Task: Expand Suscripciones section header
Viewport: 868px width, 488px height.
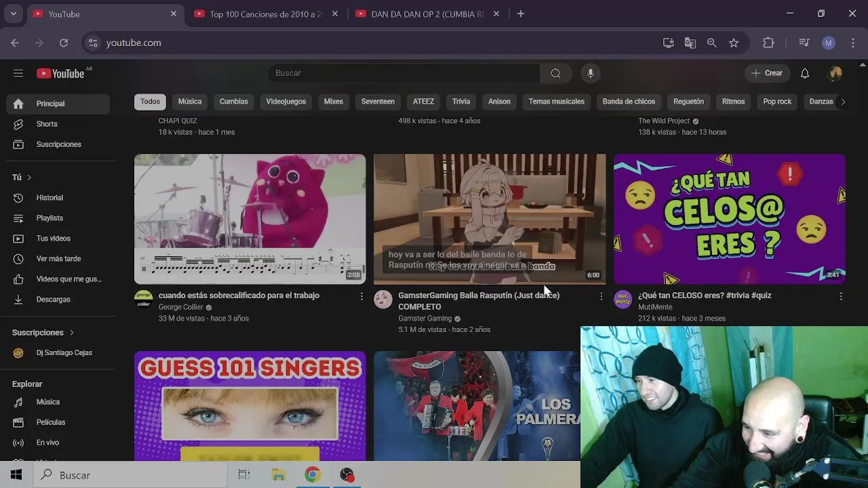Action: pyautogui.click(x=43, y=333)
